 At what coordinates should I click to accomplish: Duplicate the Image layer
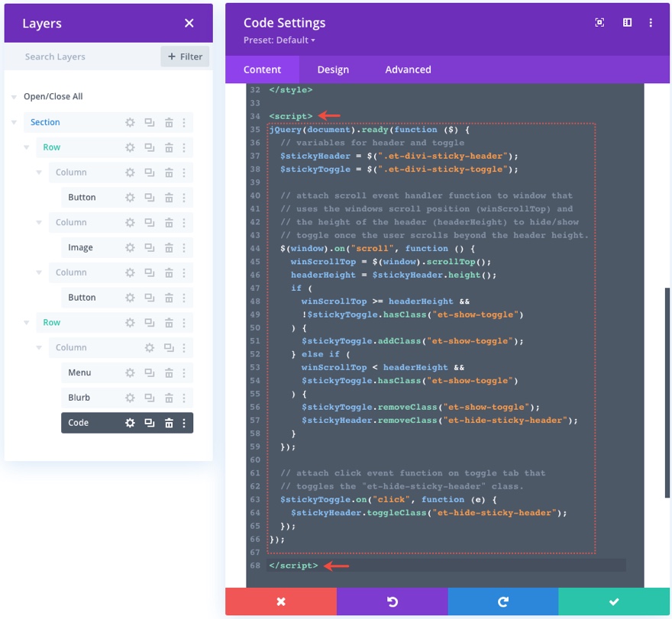(x=149, y=247)
